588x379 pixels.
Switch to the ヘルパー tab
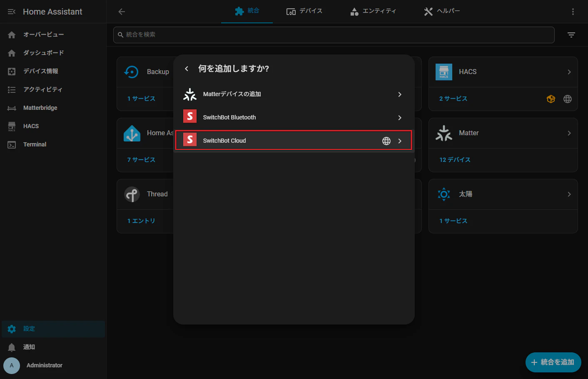pos(442,11)
